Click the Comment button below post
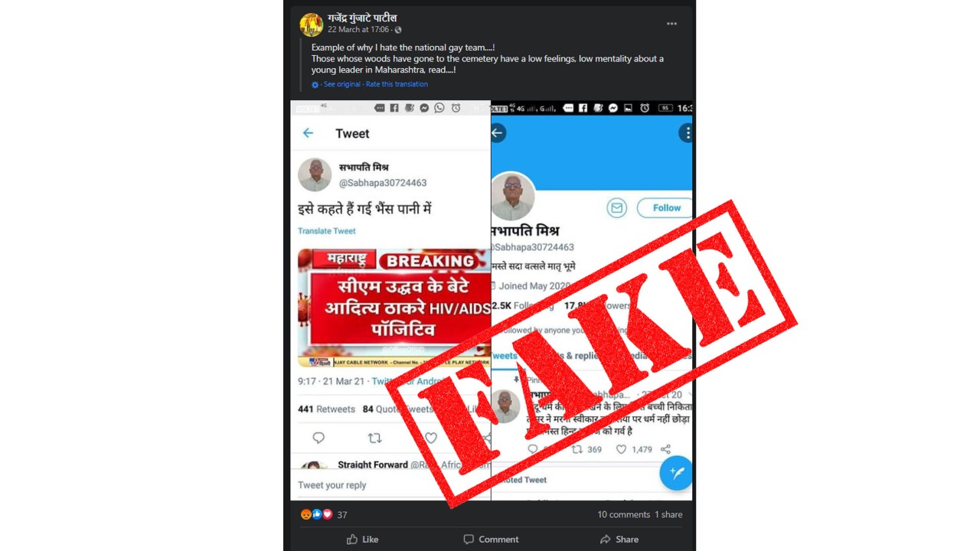980x551 pixels. [491, 540]
